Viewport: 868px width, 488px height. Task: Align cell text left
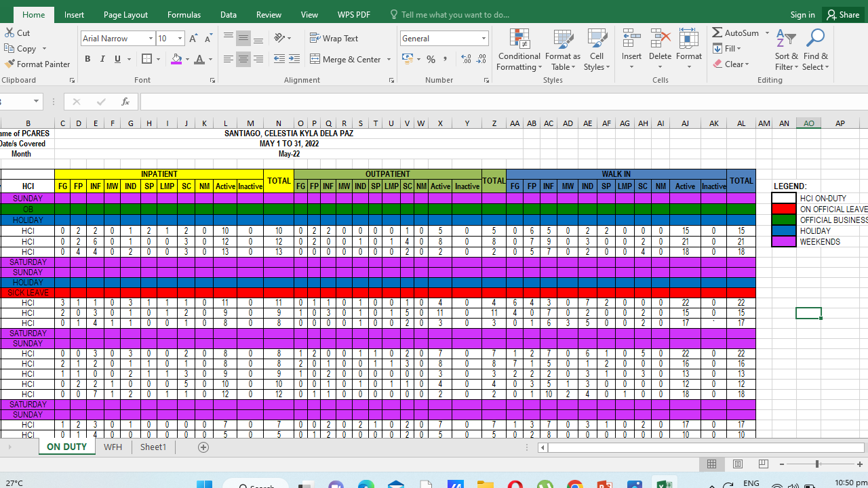pyautogui.click(x=229, y=60)
